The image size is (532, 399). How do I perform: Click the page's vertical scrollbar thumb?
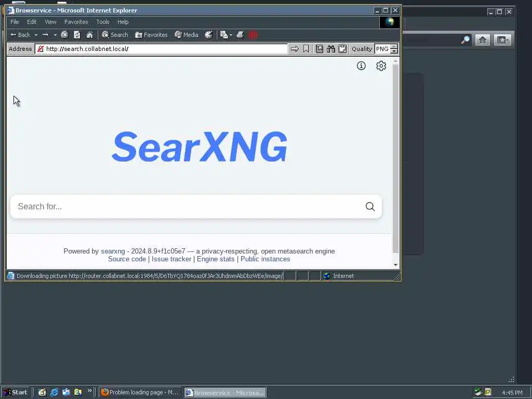coord(395,159)
